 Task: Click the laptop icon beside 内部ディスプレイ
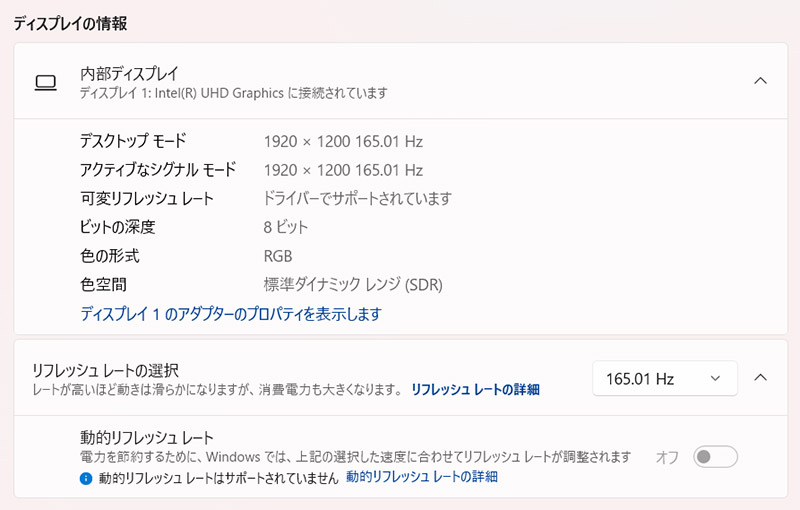tap(46, 82)
